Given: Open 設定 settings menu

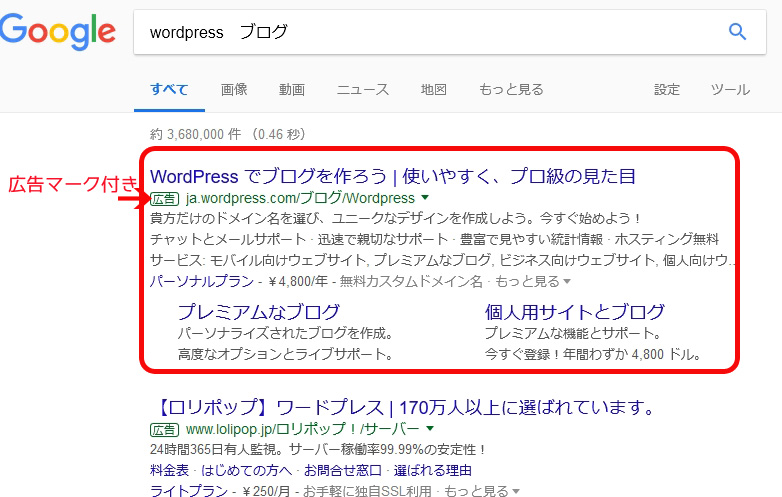Looking at the screenshot, I should 667,90.
